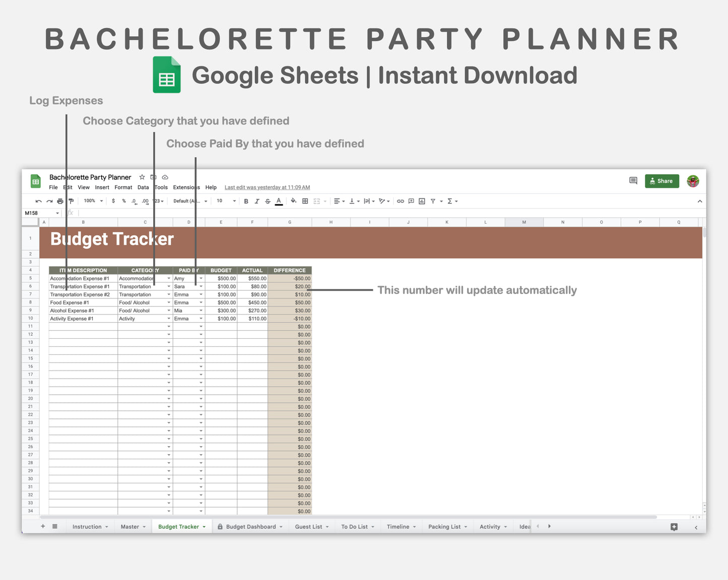Open Category dropdown for Food Expense #1

pos(168,302)
